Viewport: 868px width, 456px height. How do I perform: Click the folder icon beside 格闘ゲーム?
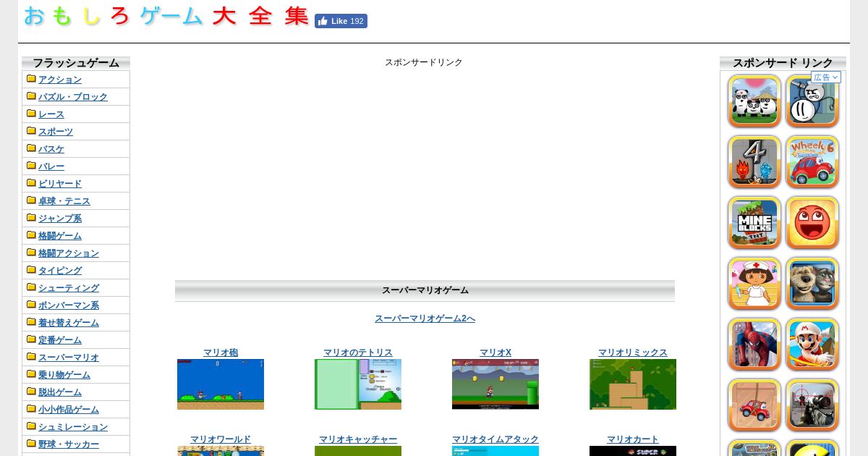point(31,235)
